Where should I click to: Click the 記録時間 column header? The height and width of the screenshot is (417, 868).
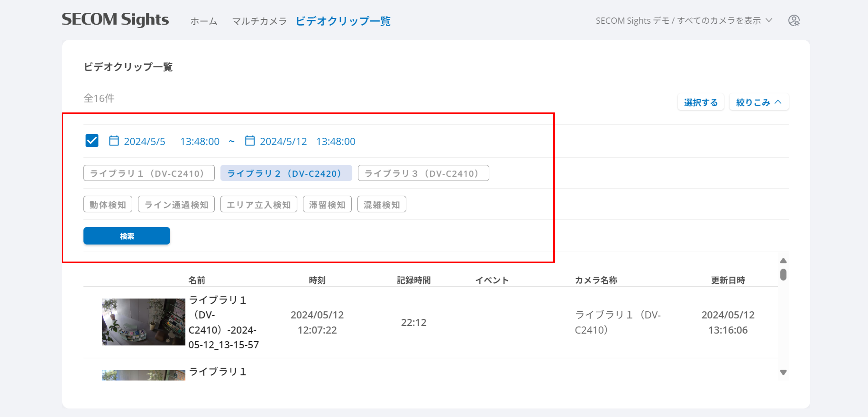click(414, 280)
